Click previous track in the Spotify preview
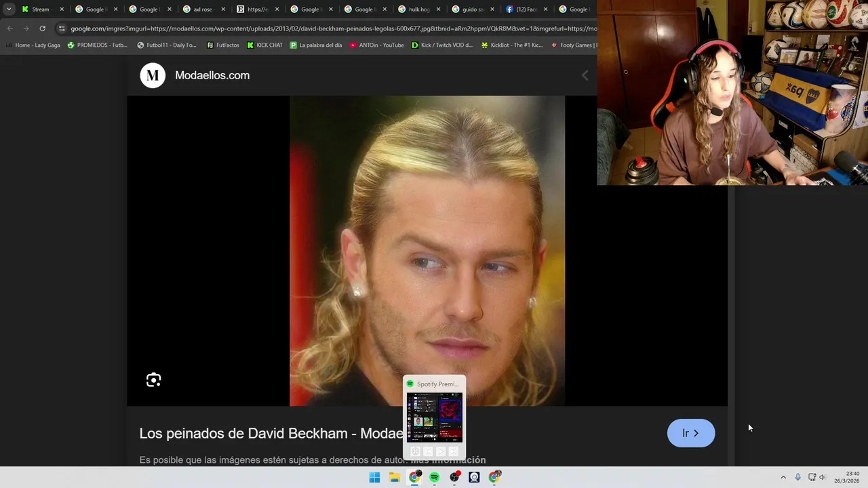The height and width of the screenshot is (488, 868). pos(428,451)
